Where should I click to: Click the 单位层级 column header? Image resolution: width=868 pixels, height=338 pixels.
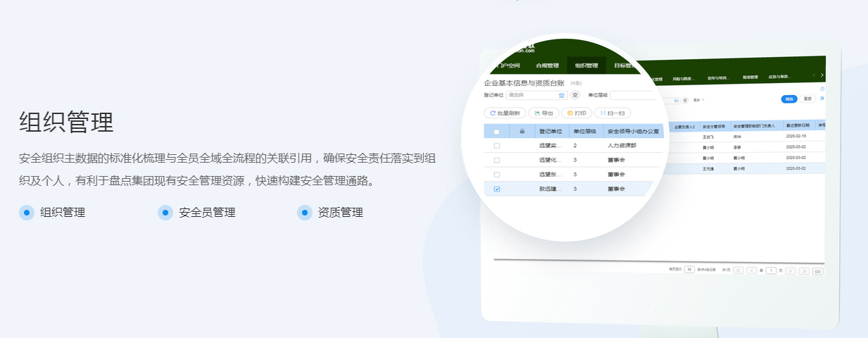[x=584, y=132]
